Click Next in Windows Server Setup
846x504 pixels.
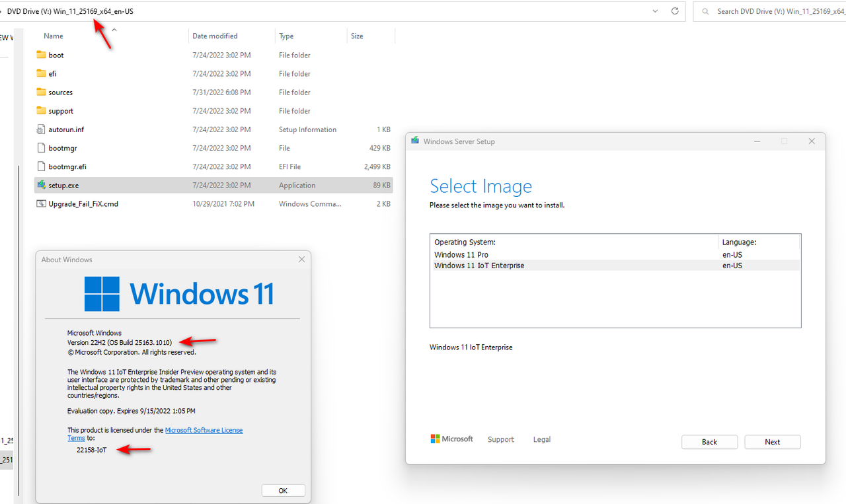tap(773, 442)
